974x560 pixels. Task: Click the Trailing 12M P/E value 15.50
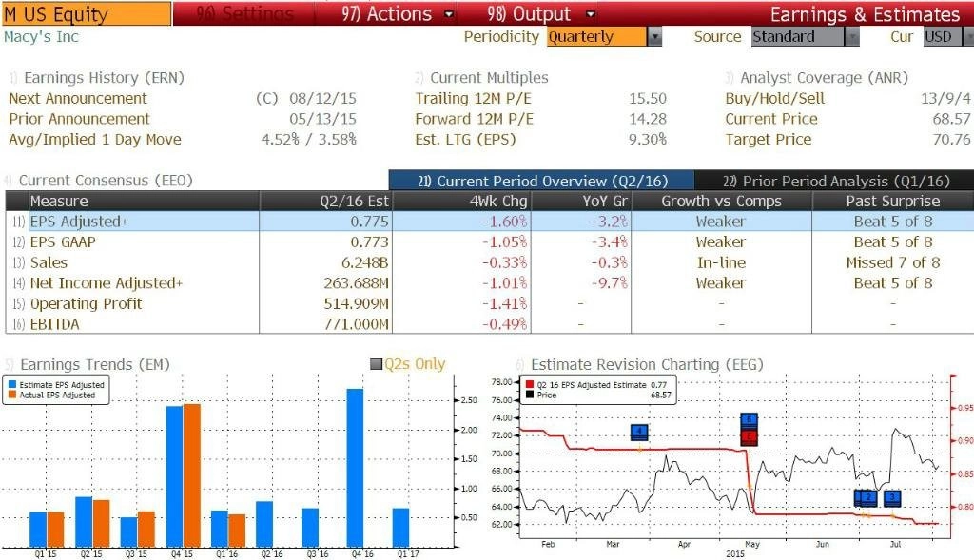coord(647,99)
